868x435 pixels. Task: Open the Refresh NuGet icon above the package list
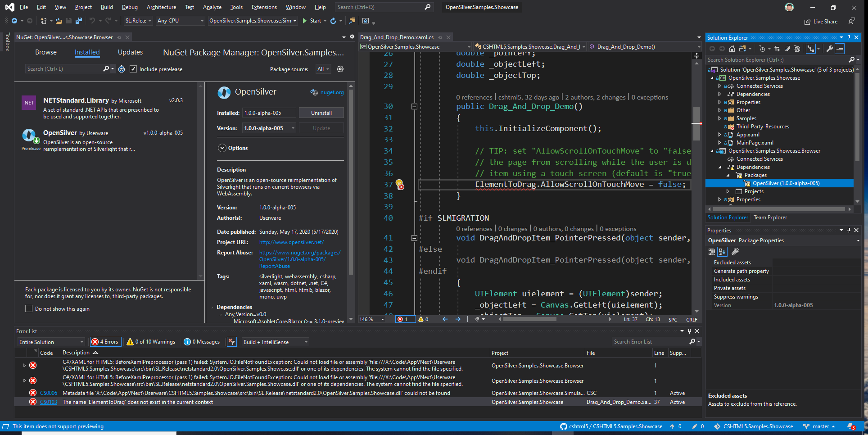(x=121, y=68)
